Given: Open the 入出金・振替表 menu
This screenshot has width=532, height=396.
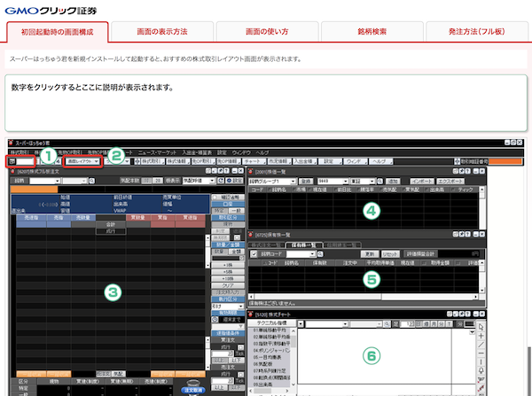Looking at the screenshot, I should [x=197, y=152].
